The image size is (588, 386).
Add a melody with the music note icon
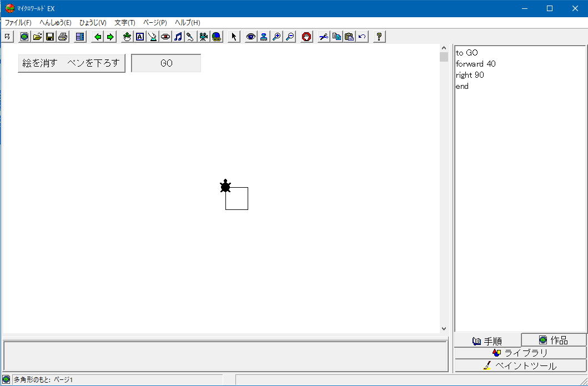pyautogui.click(x=178, y=37)
